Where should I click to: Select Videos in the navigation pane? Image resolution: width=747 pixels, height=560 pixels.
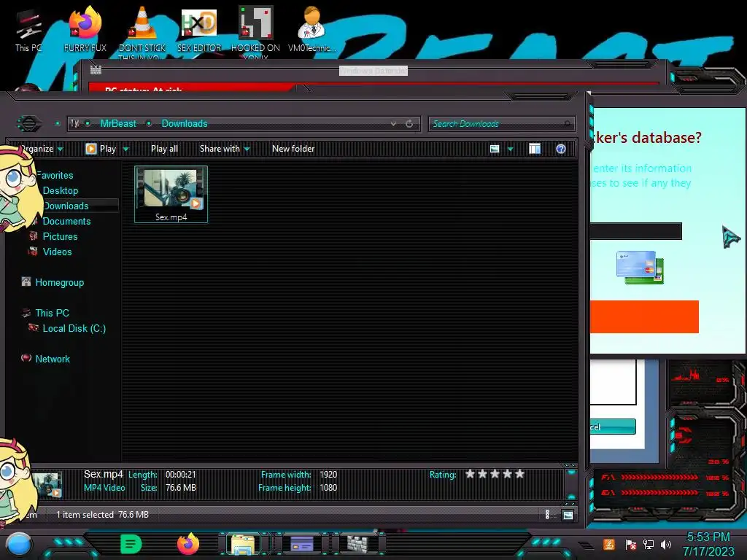point(57,252)
